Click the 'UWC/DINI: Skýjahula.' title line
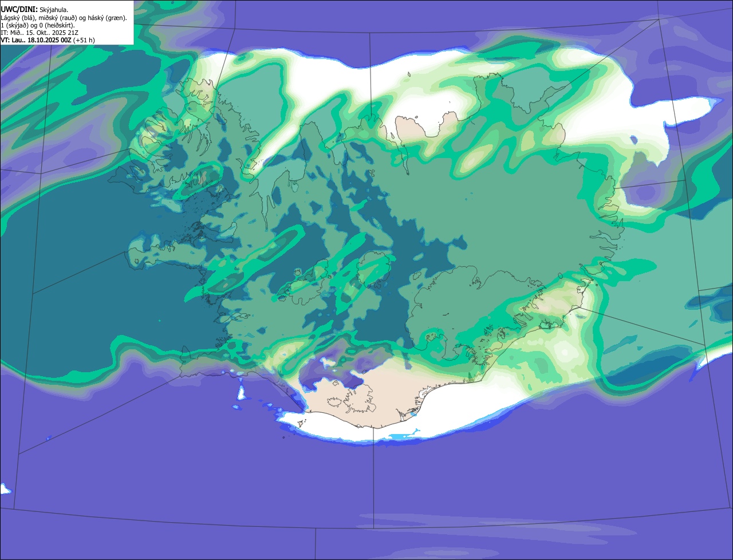This screenshot has width=733, height=560. [34, 10]
